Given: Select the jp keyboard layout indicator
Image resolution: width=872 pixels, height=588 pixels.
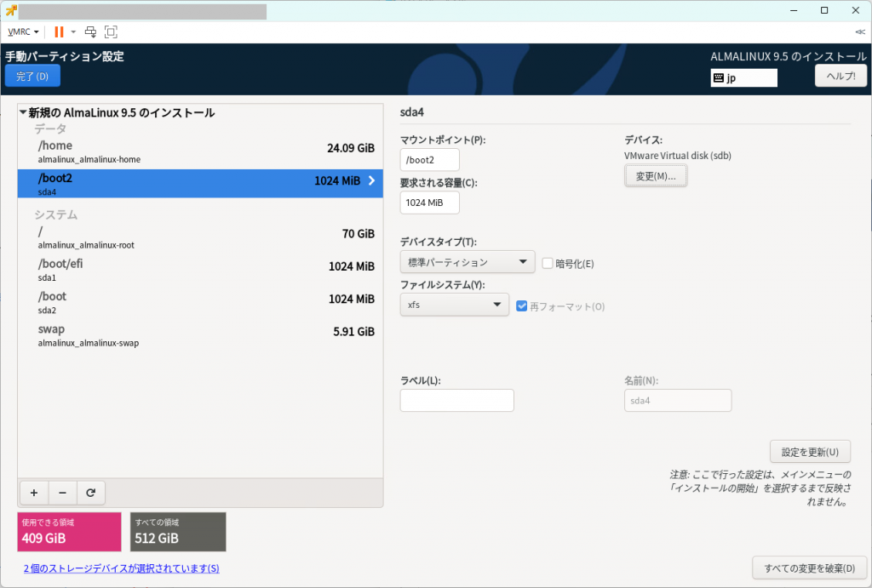Looking at the screenshot, I should tap(743, 77).
